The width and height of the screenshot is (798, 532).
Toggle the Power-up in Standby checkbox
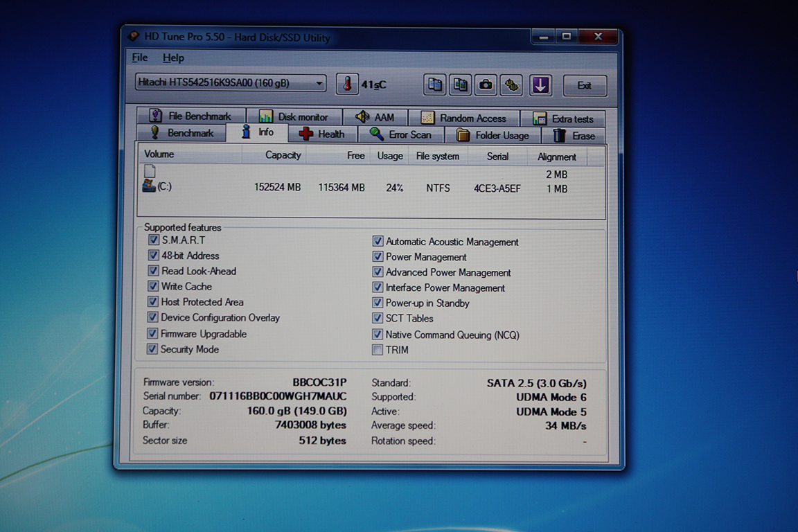(378, 303)
